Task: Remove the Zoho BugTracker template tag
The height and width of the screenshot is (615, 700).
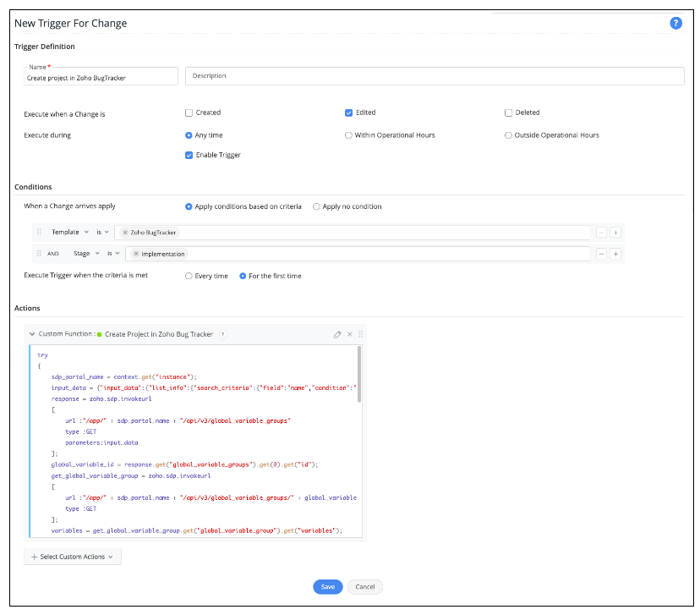Action: coord(125,233)
